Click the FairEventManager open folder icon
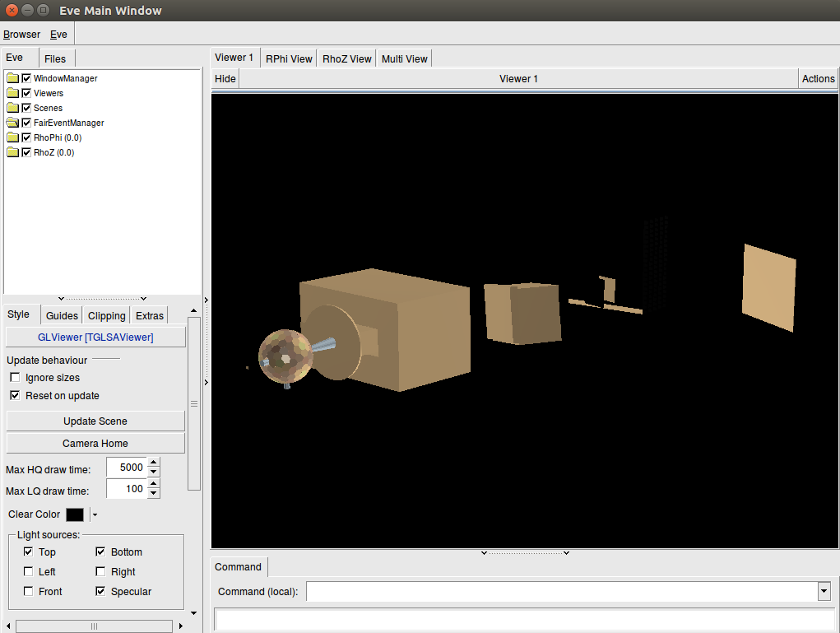Screen dimensions: 840x633 click(x=12, y=123)
